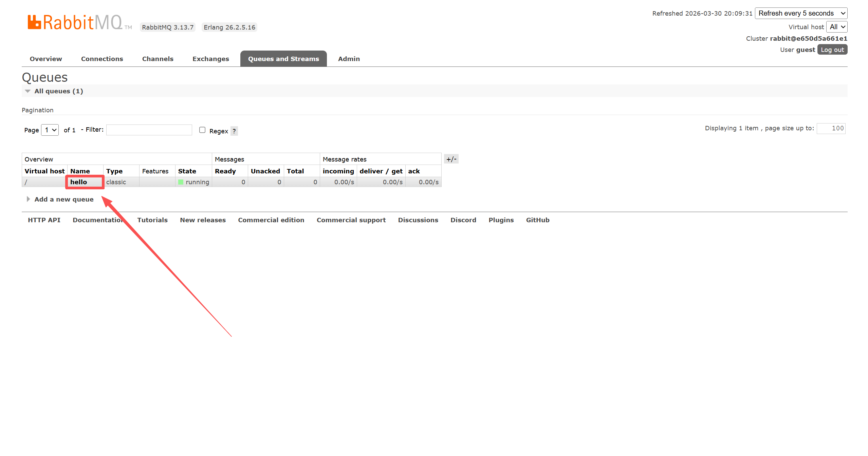The width and height of the screenshot is (868, 456).
Task: Go to the Admin tab
Action: click(349, 59)
